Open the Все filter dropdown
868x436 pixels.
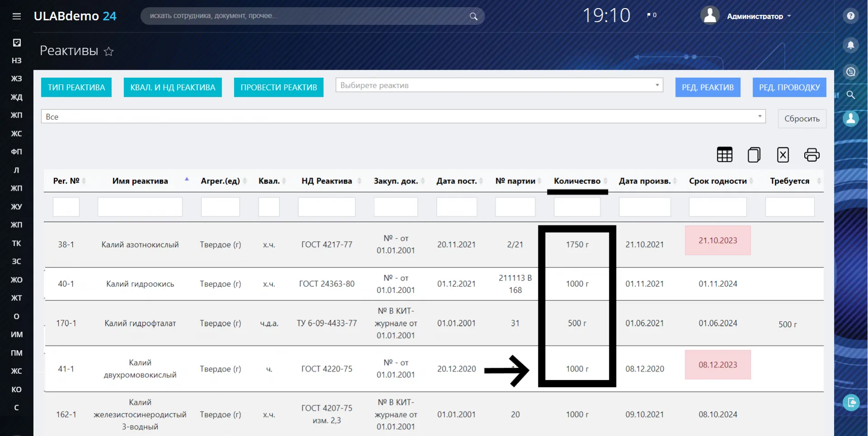(x=403, y=117)
